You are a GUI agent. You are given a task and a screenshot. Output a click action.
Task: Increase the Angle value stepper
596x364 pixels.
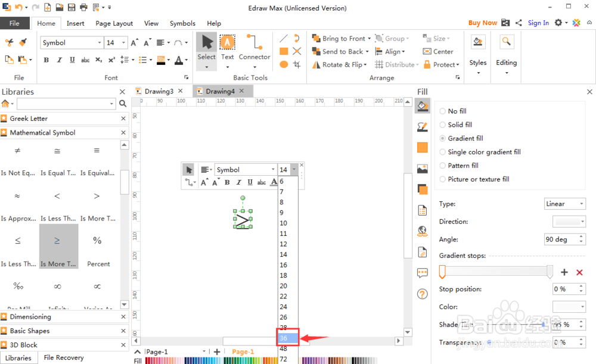coord(581,237)
